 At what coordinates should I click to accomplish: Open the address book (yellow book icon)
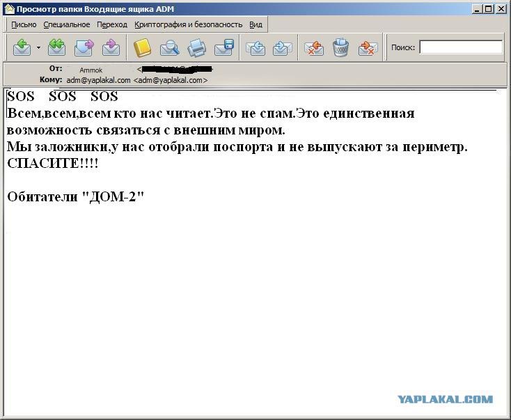tap(143, 47)
